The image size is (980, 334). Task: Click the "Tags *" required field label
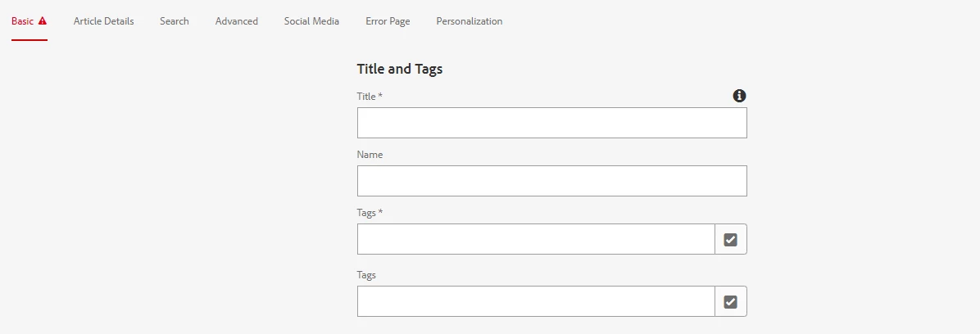pyautogui.click(x=369, y=213)
